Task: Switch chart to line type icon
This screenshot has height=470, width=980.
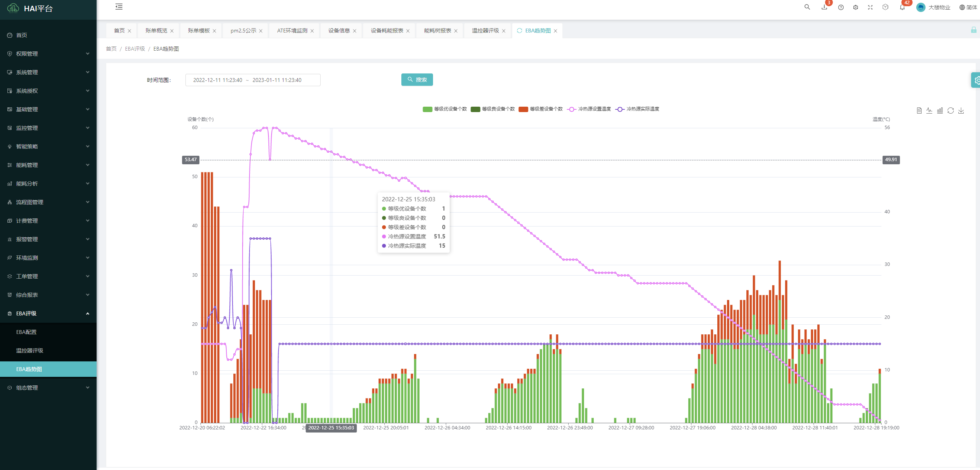Action: coord(929,111)
